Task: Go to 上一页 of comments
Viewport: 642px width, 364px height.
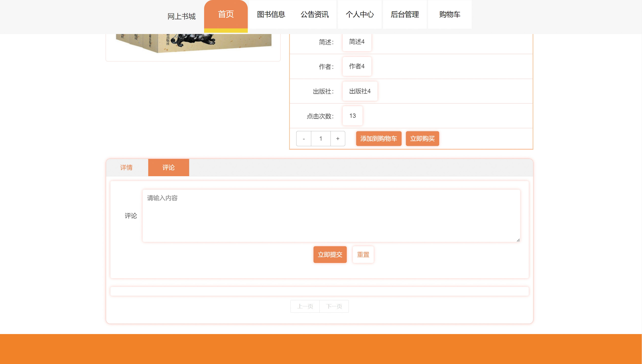Action: click(x=305, y=306)
